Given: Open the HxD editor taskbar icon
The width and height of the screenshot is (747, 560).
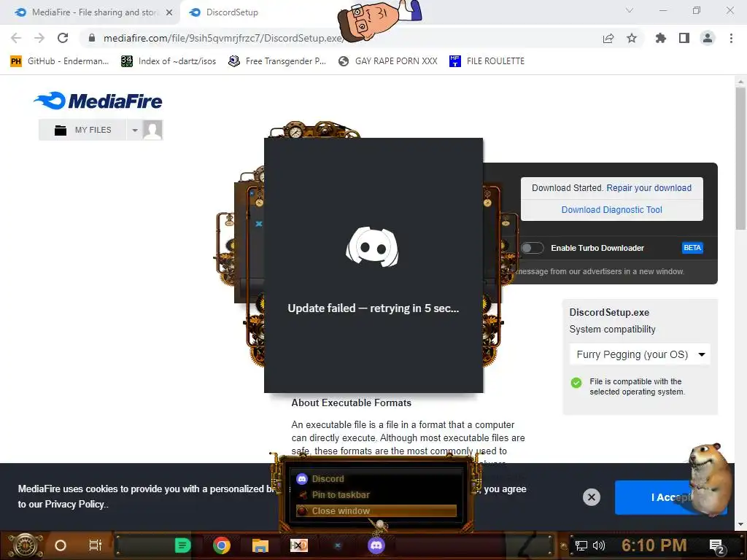Looking at the screenshot, I should (x=299, y=545).
